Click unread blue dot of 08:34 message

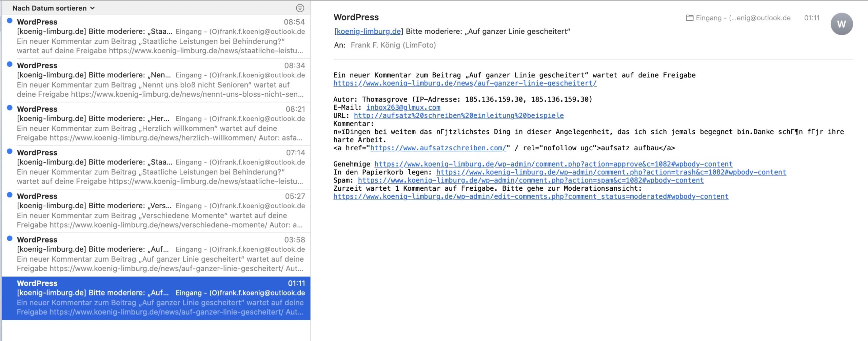(10, 64)
